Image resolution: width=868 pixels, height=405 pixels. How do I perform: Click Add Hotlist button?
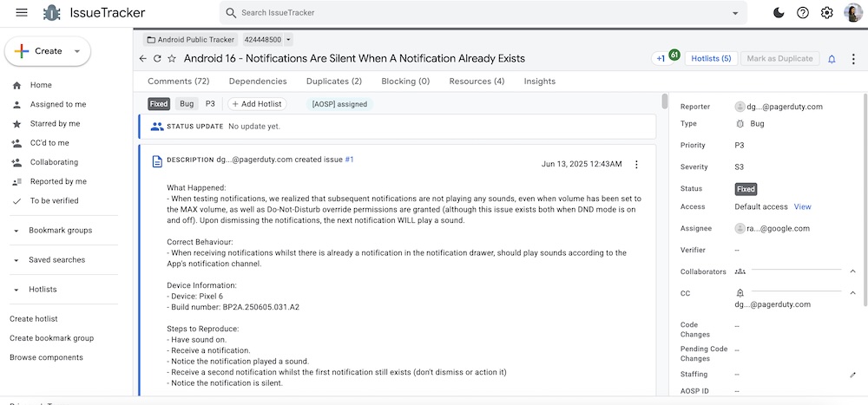tap(257, 104)
